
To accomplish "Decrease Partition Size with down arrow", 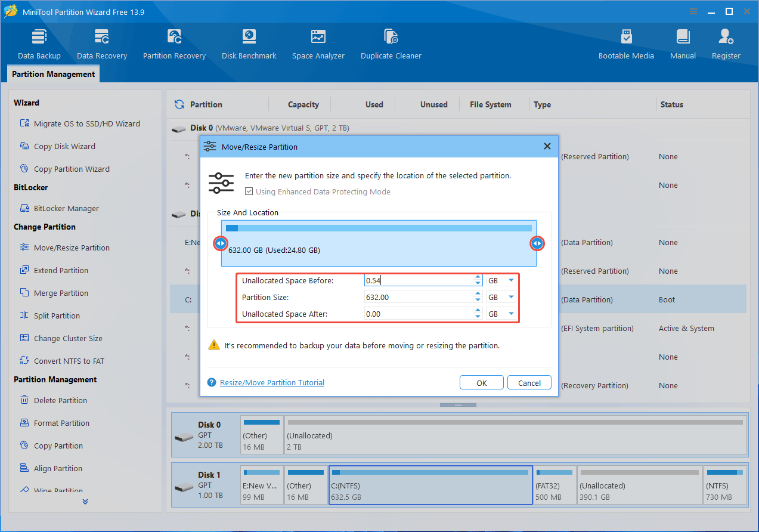I will (x=478, y=300).
